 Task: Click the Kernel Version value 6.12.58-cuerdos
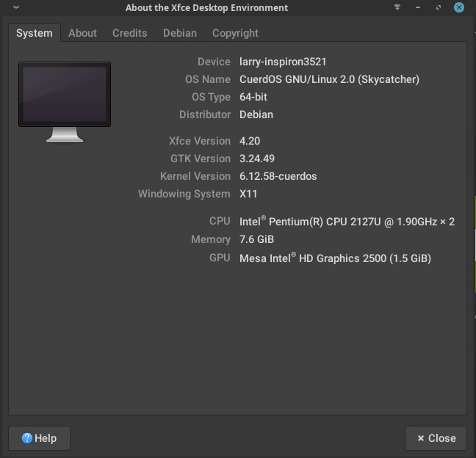pos(278,176)
